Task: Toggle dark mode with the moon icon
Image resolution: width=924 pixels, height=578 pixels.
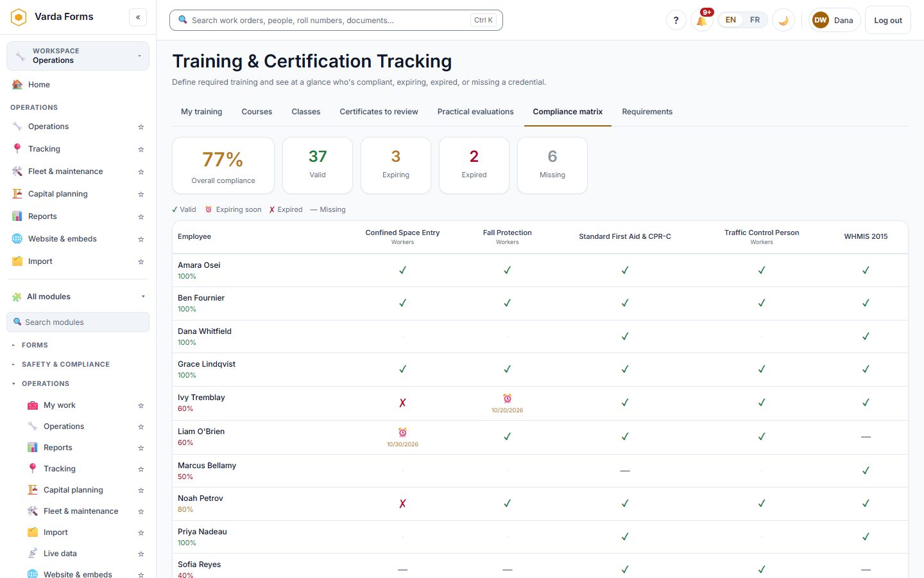Action: 783,20
